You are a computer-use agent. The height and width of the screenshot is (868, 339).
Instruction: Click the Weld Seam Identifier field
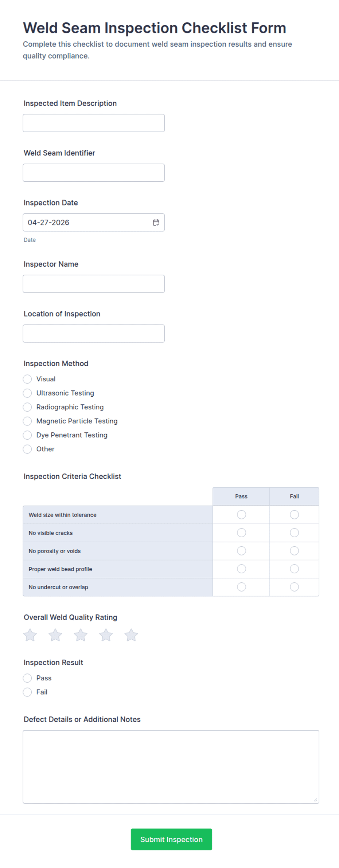pos(93,172)
